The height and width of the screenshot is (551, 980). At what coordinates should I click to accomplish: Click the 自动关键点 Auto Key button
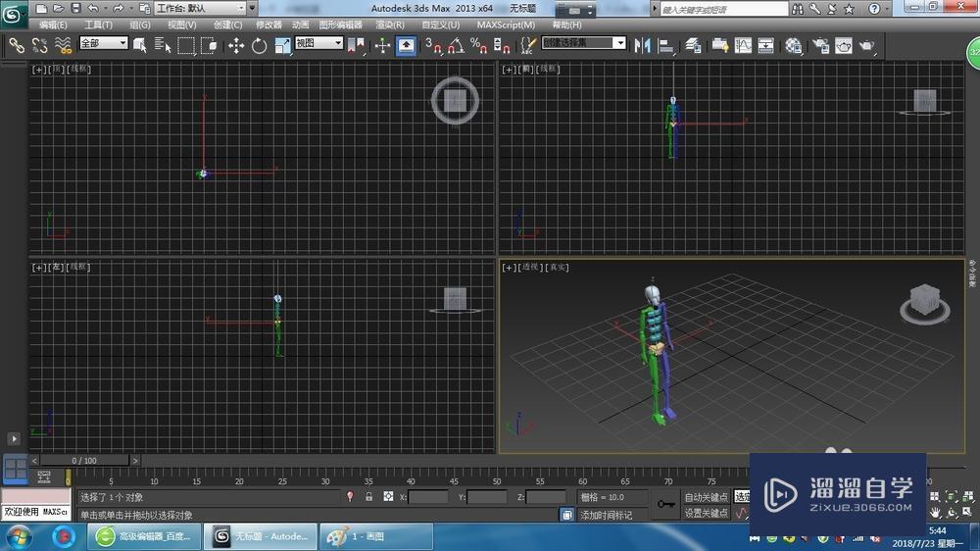(707, 497)
